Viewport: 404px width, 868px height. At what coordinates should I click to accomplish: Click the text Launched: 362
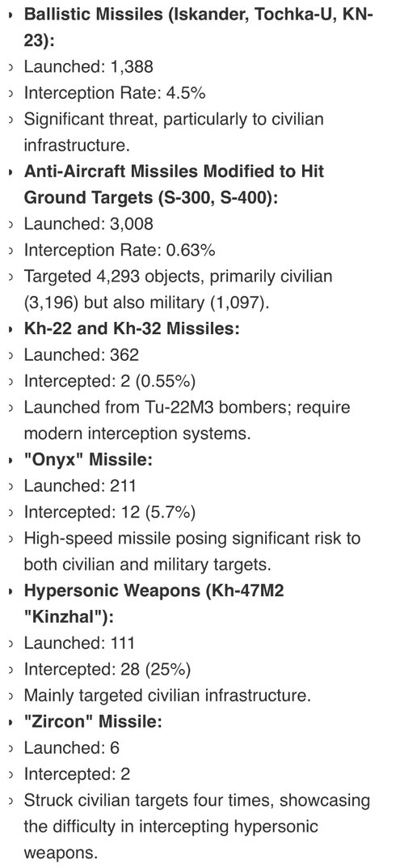pyautogui.click(x=82, y=355)
